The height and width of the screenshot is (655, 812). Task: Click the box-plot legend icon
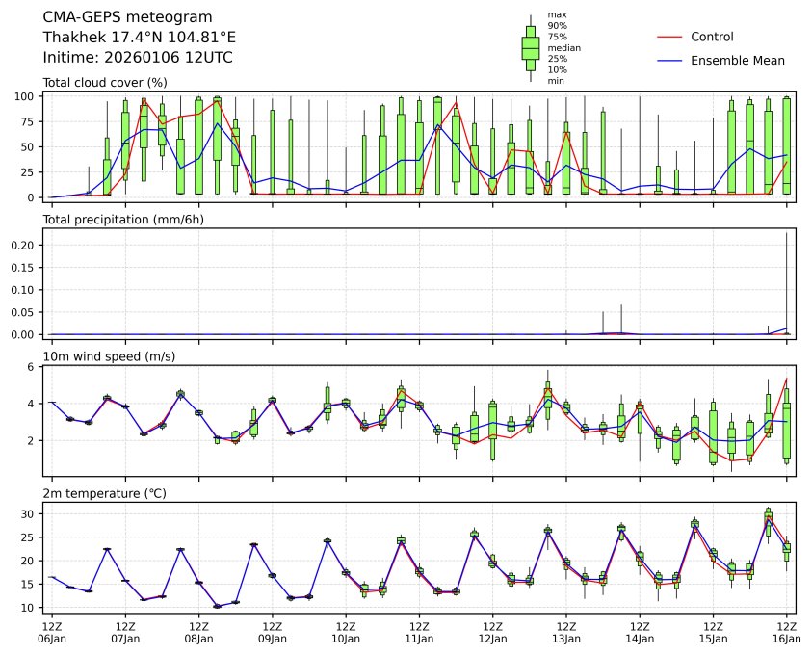pos(530,48)
